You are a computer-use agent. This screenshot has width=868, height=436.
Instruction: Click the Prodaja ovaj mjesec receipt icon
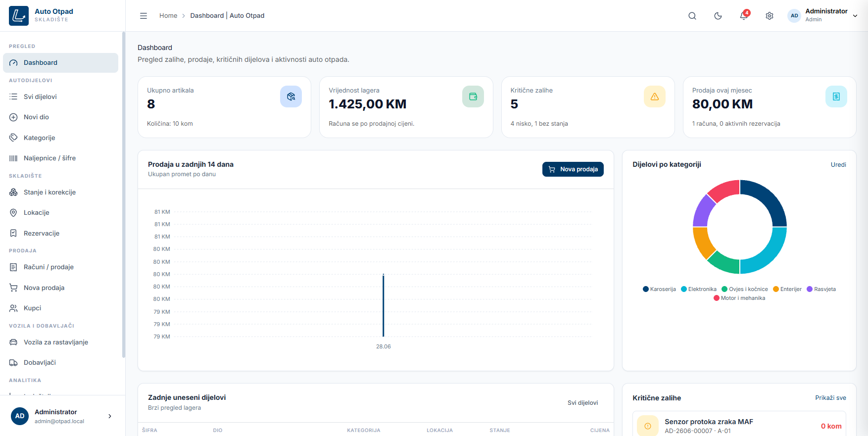point(836,97)
